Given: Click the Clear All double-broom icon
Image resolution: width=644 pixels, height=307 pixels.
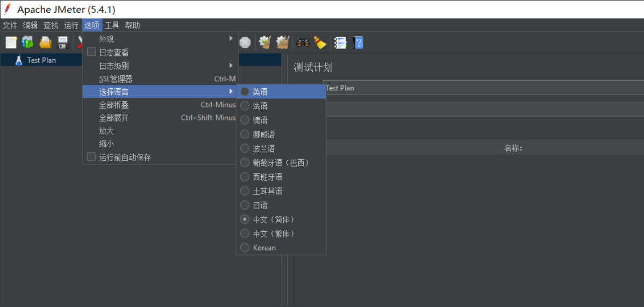Looking at the screenshot, I should click(283, 42).
